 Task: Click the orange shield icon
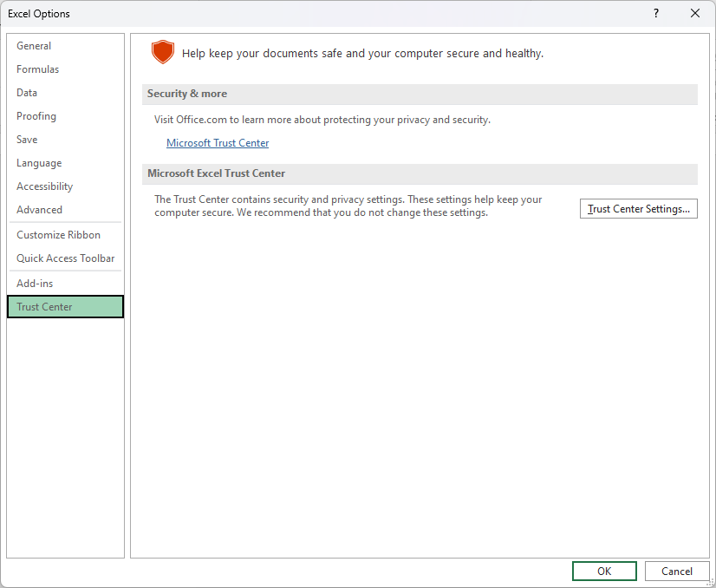coord(163,52)
